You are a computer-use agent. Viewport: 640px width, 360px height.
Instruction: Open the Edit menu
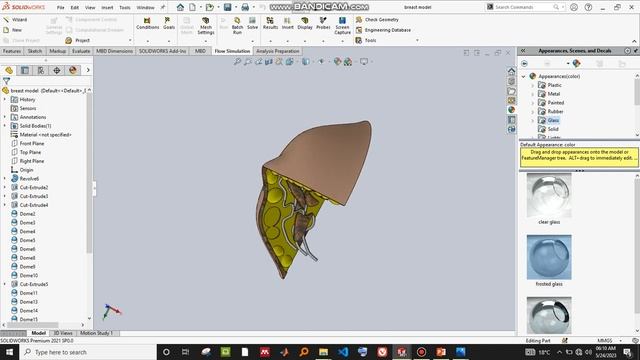74,7
